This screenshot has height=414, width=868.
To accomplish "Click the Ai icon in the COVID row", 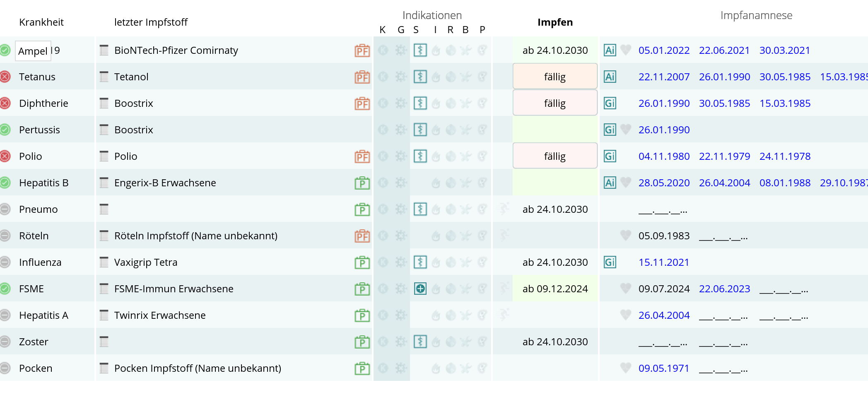I will pyautogui.click(x=610, y=51).
